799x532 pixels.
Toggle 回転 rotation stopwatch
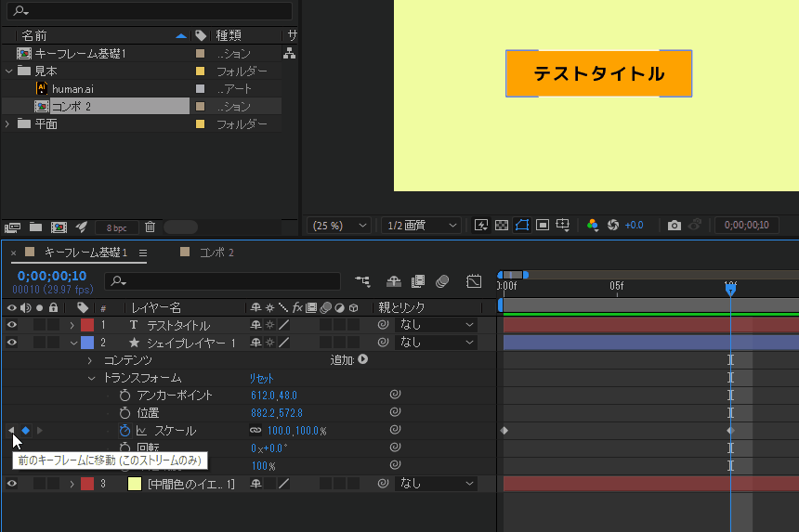(x=124, y=448)
